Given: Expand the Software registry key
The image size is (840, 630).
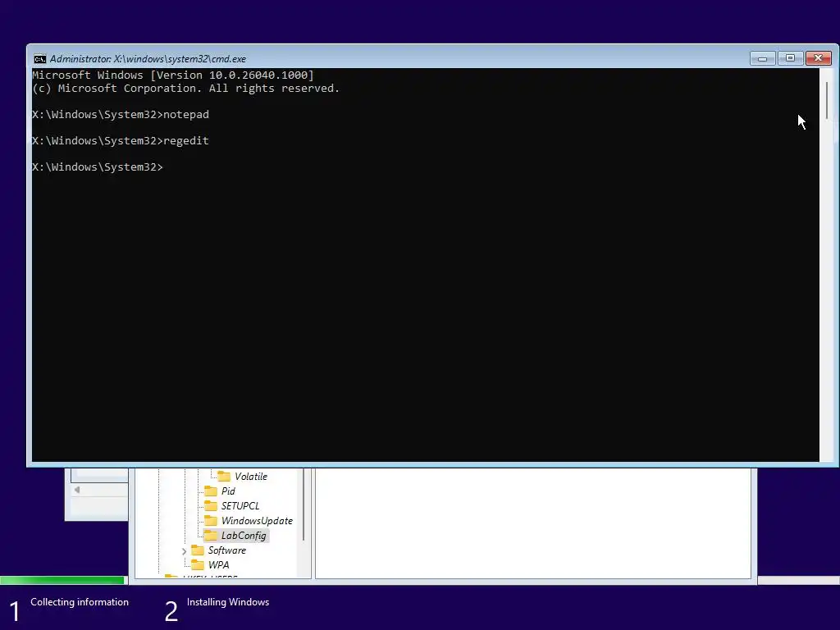Looking at the screenshot, I should 185,550.
